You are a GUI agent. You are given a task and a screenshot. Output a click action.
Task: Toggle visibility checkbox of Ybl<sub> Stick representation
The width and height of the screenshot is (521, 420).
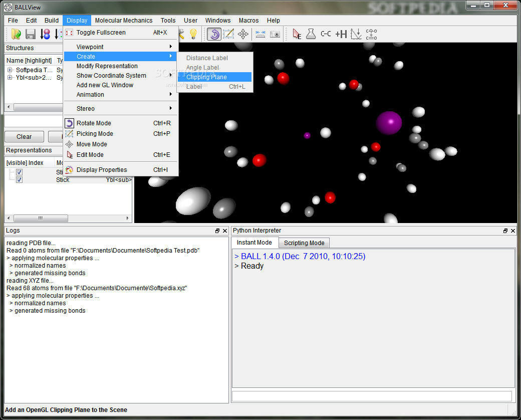pyautogui.click(x=19, y=180)
